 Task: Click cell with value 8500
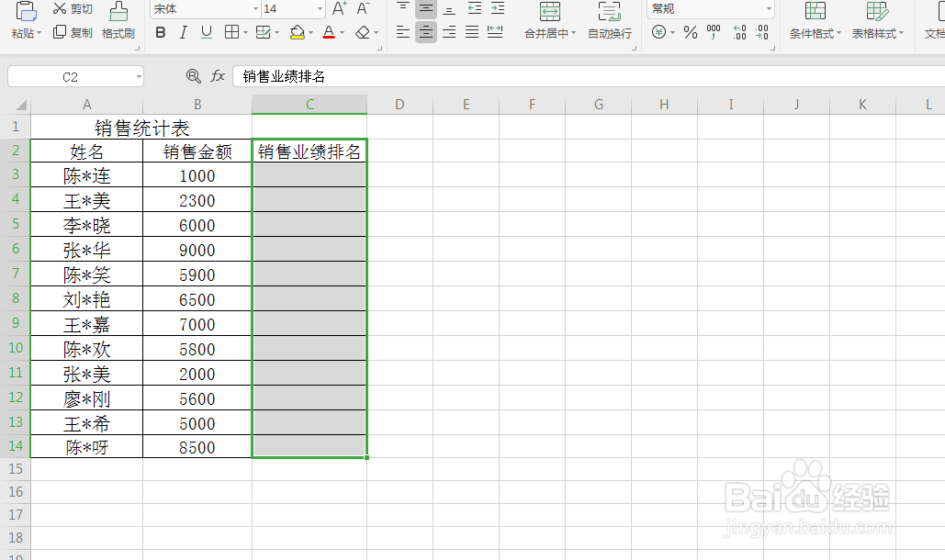197,447
